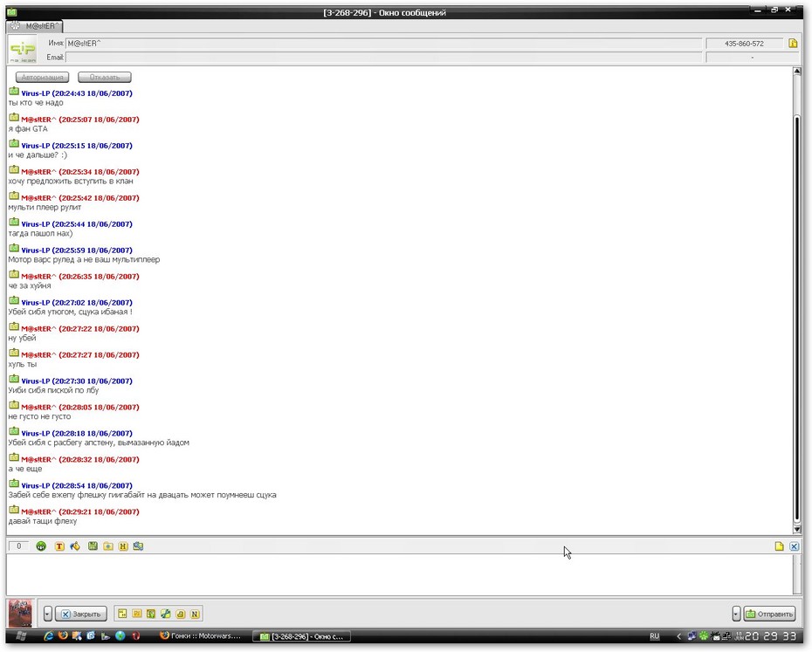812x652 pixels.
Task: Switch to the M@stER^ chat tab
Action: point(35,26)
